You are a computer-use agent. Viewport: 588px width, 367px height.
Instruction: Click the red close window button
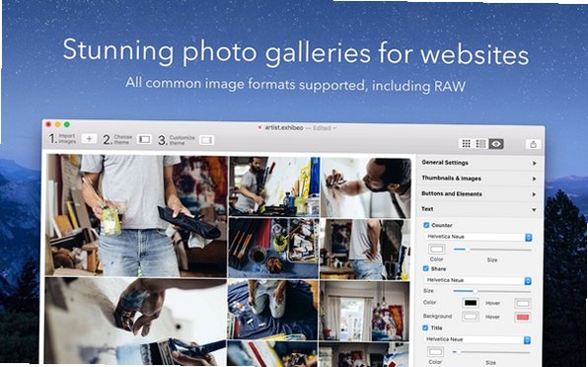(48, 123)
